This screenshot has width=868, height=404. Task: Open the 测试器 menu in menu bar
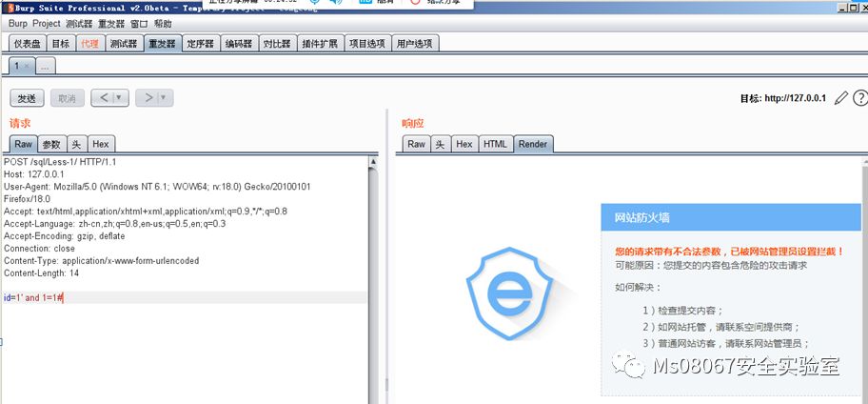[79, 24]
